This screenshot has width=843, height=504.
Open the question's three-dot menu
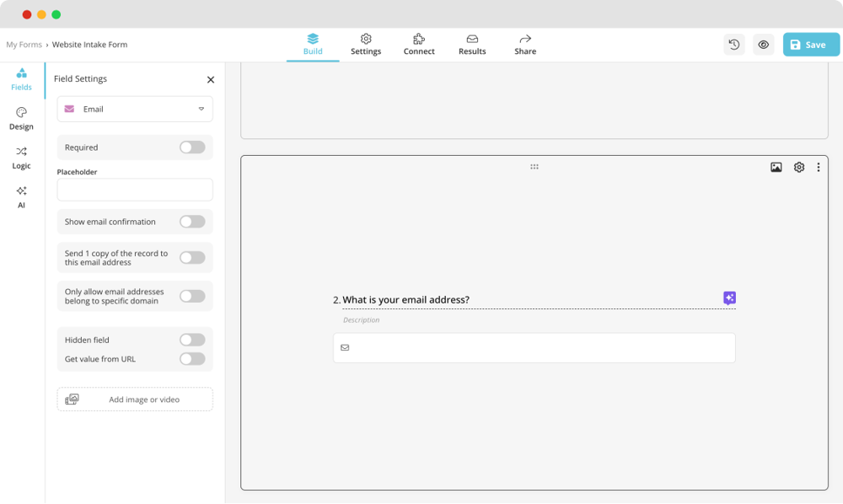(819, 167)
